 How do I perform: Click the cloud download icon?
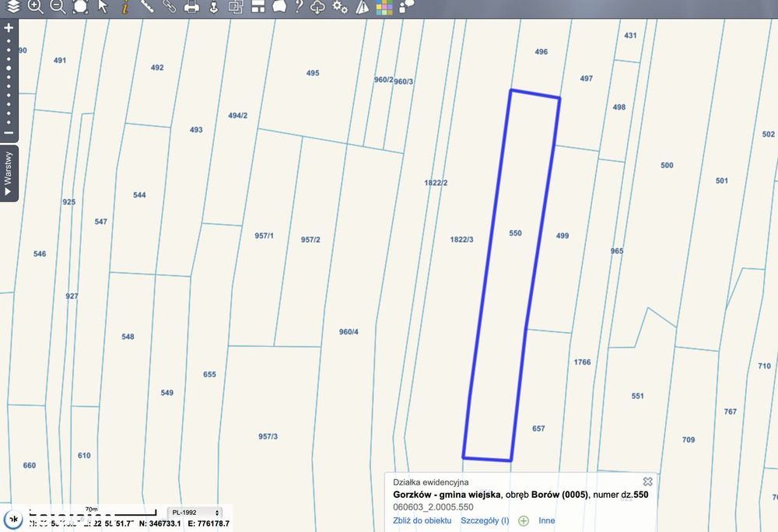pyautogui.click(x=317, y=7)
